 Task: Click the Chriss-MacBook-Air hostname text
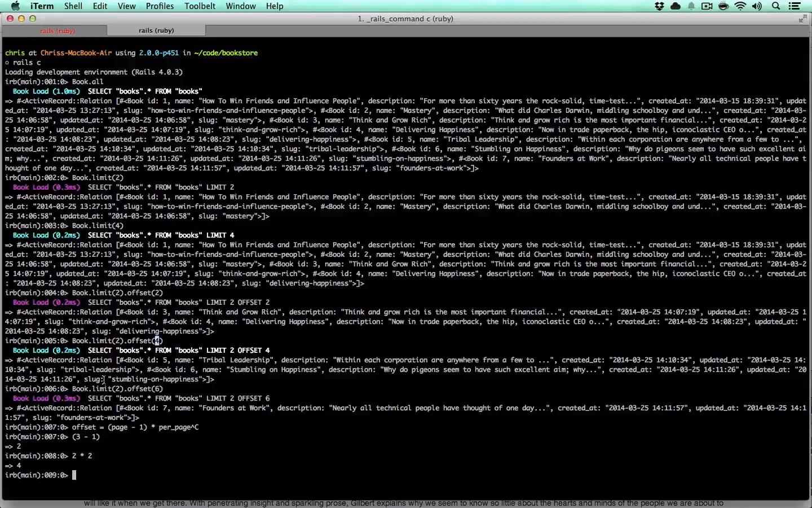tap(76, 53)
